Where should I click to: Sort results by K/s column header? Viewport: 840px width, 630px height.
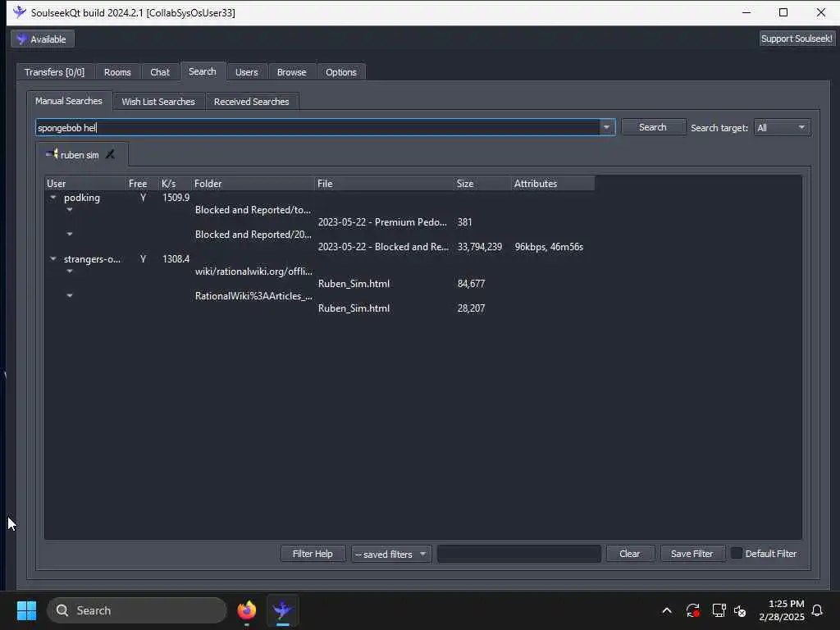(175, 183)
